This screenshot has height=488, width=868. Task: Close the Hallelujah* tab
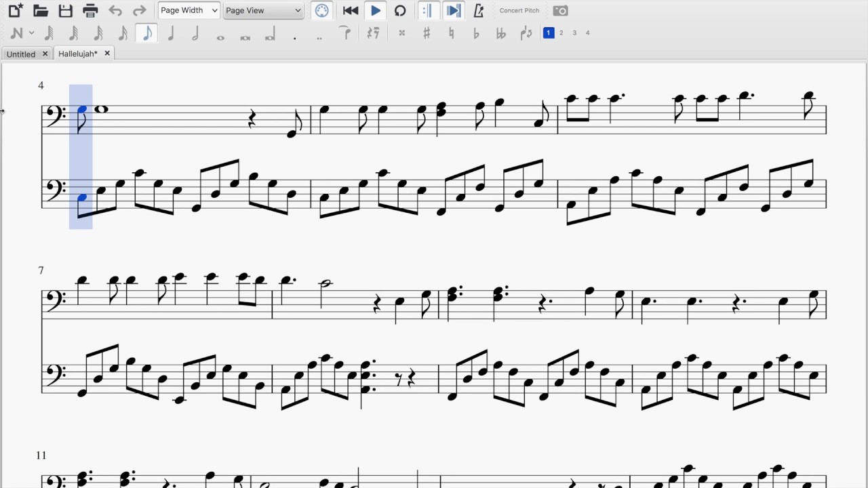coord(107,54)
